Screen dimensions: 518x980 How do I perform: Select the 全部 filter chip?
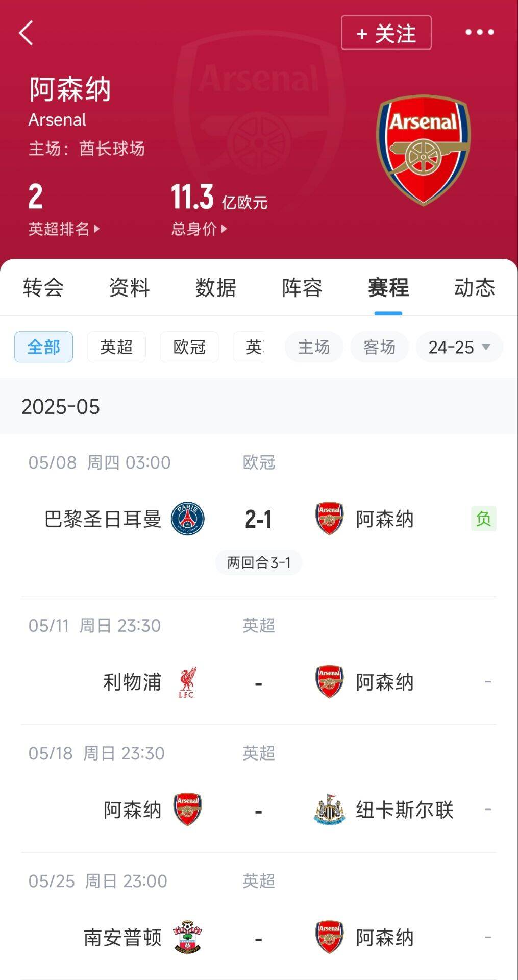click(43, 347)
